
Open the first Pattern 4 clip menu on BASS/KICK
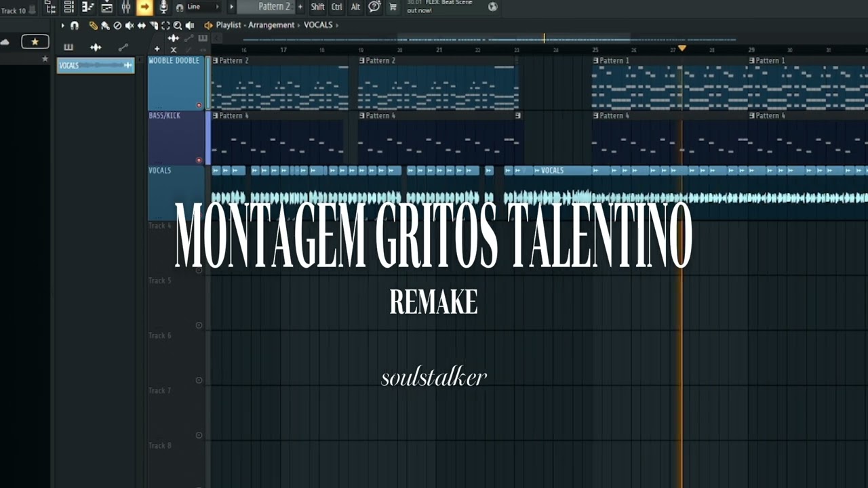tap(216, 115)
